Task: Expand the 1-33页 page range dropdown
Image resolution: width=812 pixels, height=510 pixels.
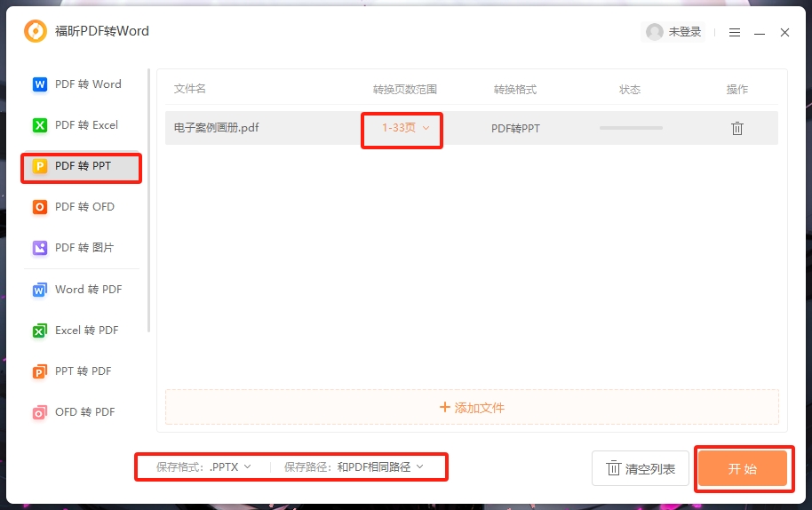Action: coord(405,128)
